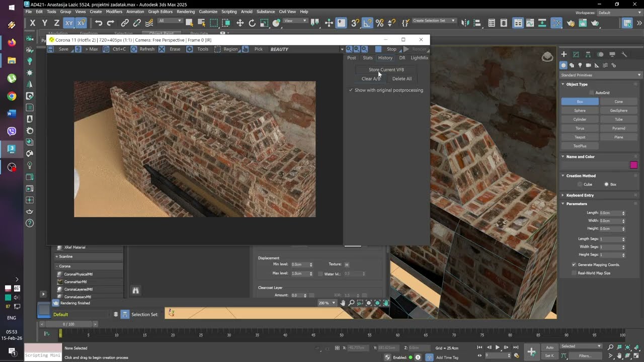Viewport: 644px width, 362px height.
Task: Choose the Select and Rotate tool
Action: [x=252, y=23]
